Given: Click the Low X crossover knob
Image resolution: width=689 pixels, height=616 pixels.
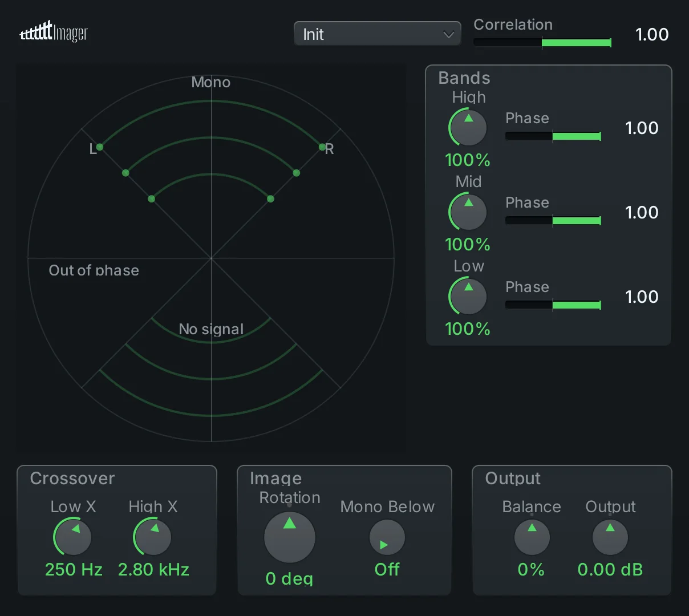Looking at the screenshot, I should 73,537.
